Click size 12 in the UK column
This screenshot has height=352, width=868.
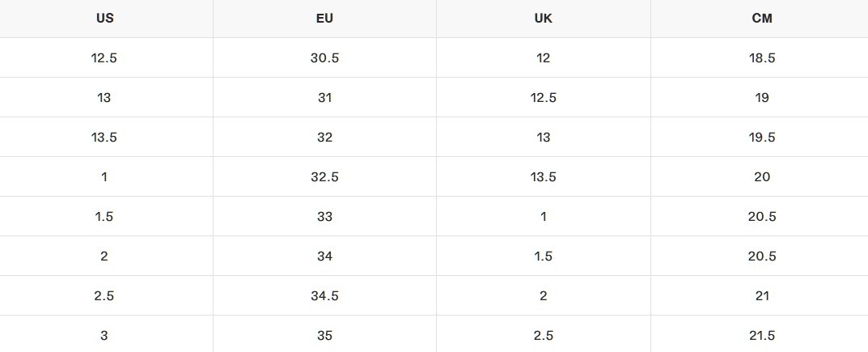(543, 58)
